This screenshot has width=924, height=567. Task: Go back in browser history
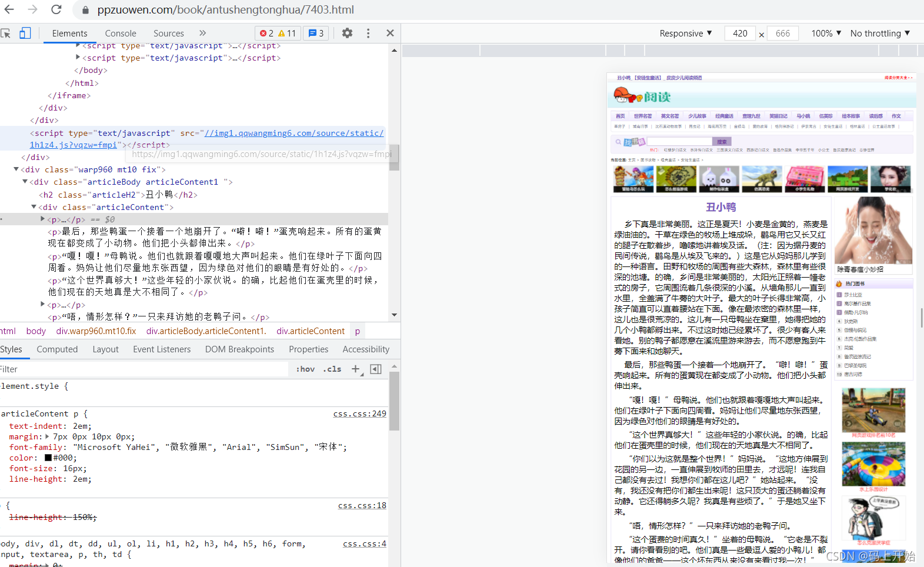click(9, 9)
